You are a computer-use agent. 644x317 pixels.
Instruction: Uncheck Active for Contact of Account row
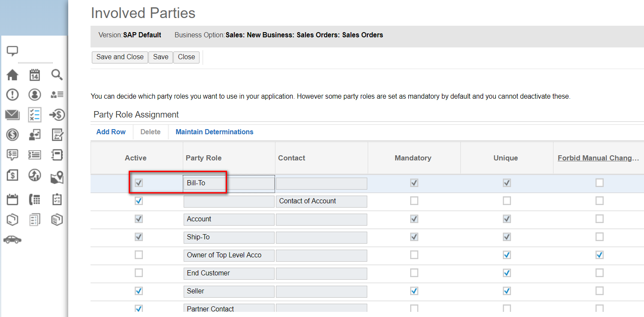pos(139,201)
